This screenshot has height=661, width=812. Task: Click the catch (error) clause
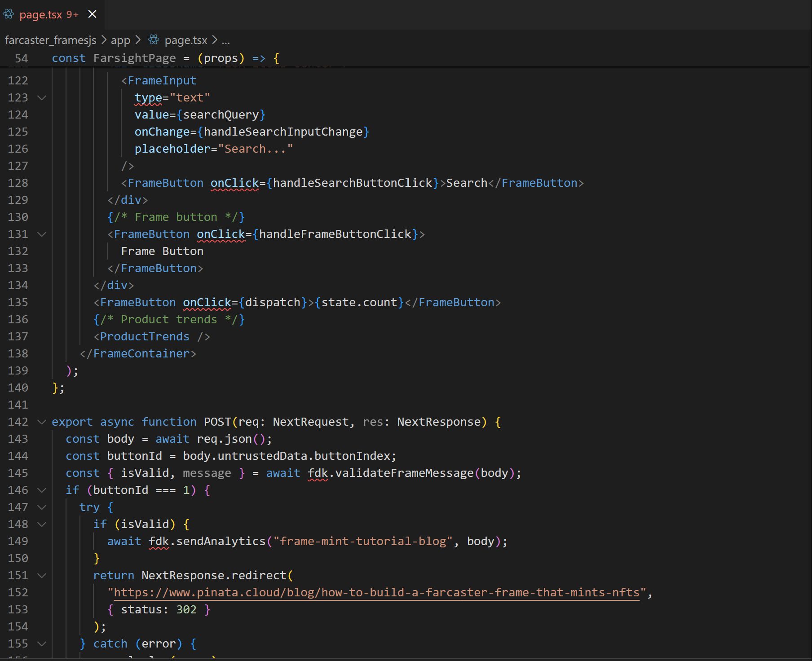tap(138, 643)
